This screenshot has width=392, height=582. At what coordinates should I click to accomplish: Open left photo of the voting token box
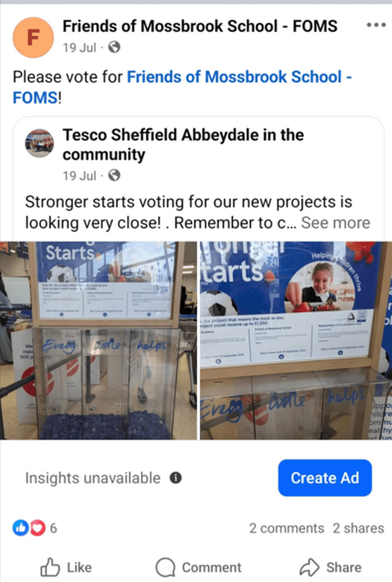pyautogui.click(x=98, y=340)
